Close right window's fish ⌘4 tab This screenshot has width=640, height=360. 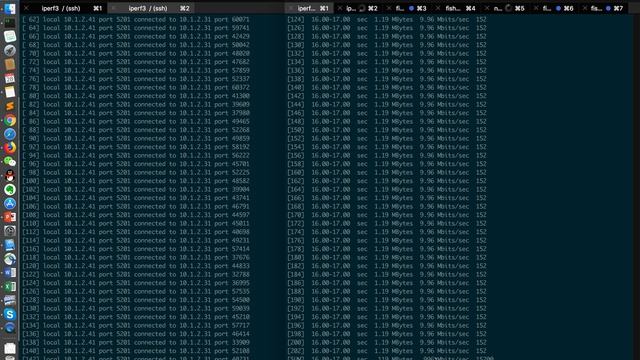438,8
